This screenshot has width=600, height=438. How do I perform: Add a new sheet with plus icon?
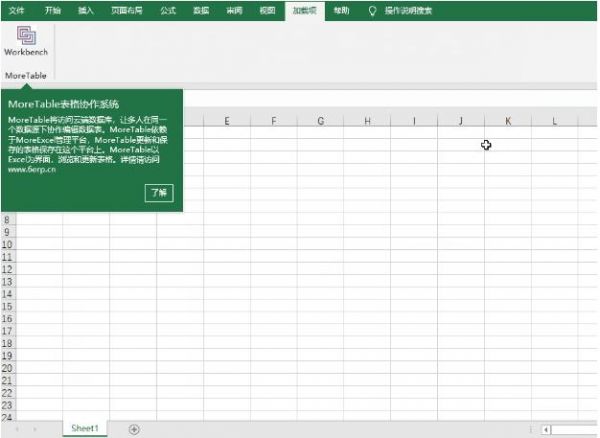pos(134,429)
